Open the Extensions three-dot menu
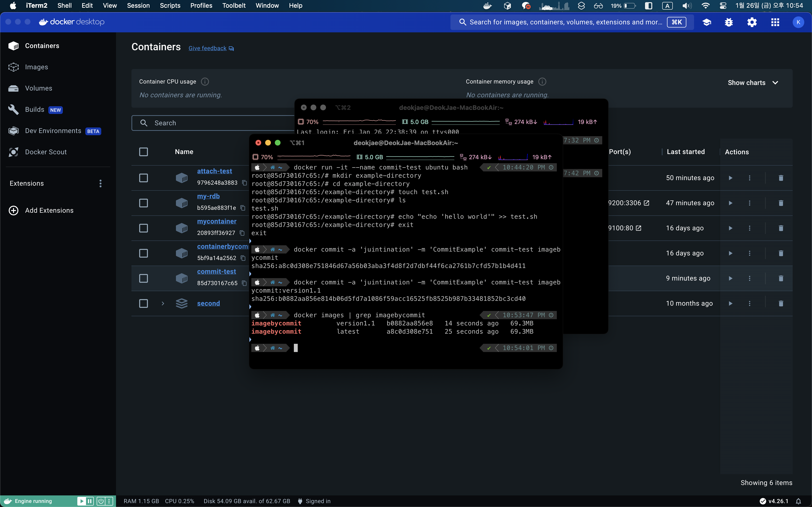The image size is (812, 507). pos(100,183)
